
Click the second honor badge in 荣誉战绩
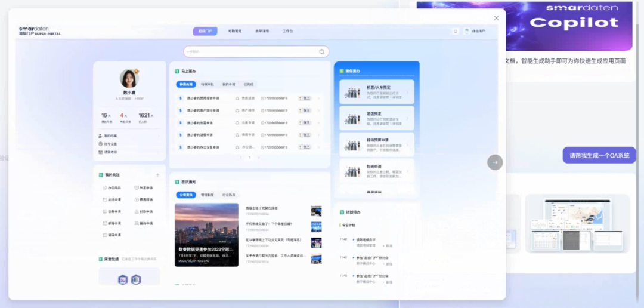[136, 279]
